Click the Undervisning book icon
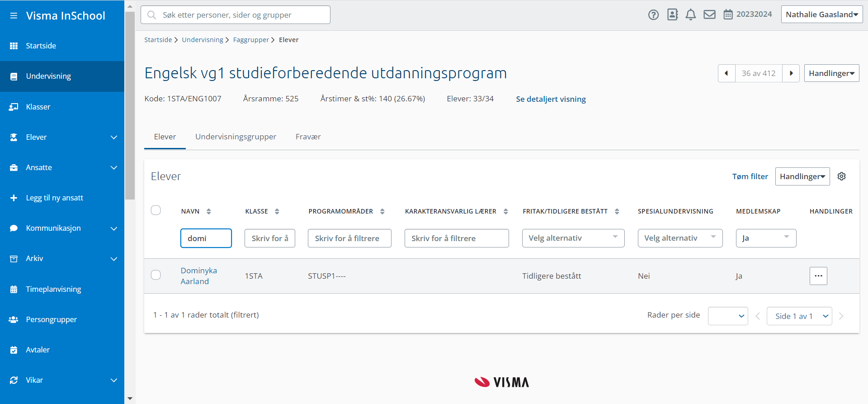This screenshot has width=868, height=404. click(x=14, y=76)
